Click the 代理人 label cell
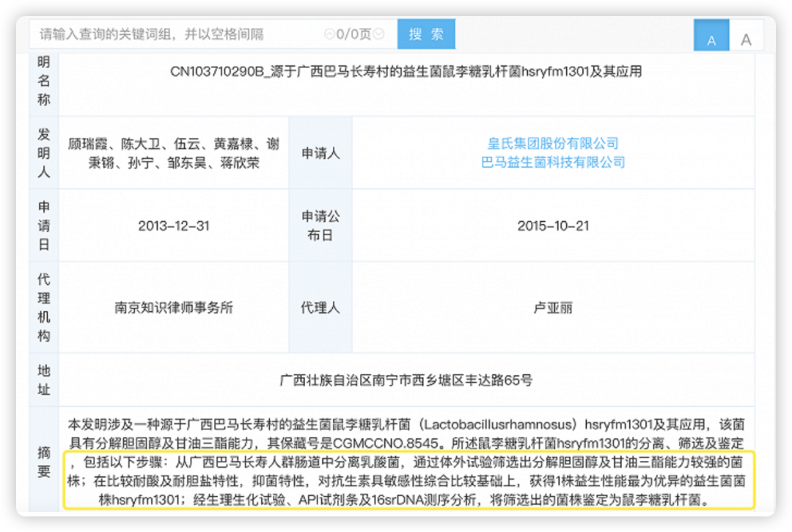 coord(320,307)
